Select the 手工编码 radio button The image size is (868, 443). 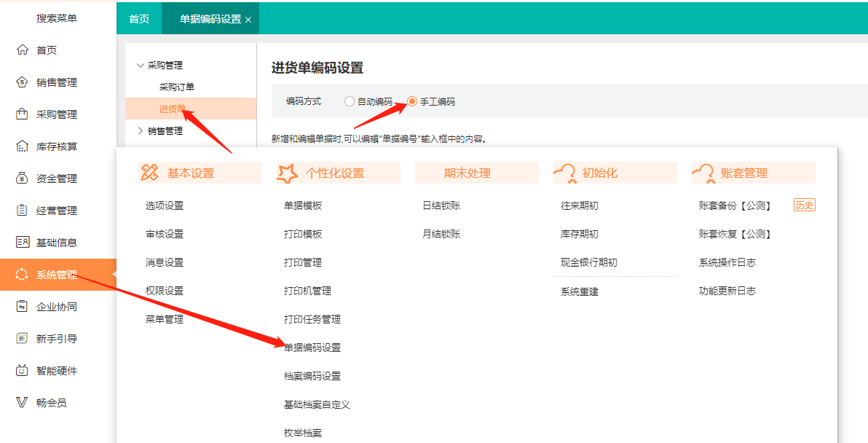coord(412,102)
